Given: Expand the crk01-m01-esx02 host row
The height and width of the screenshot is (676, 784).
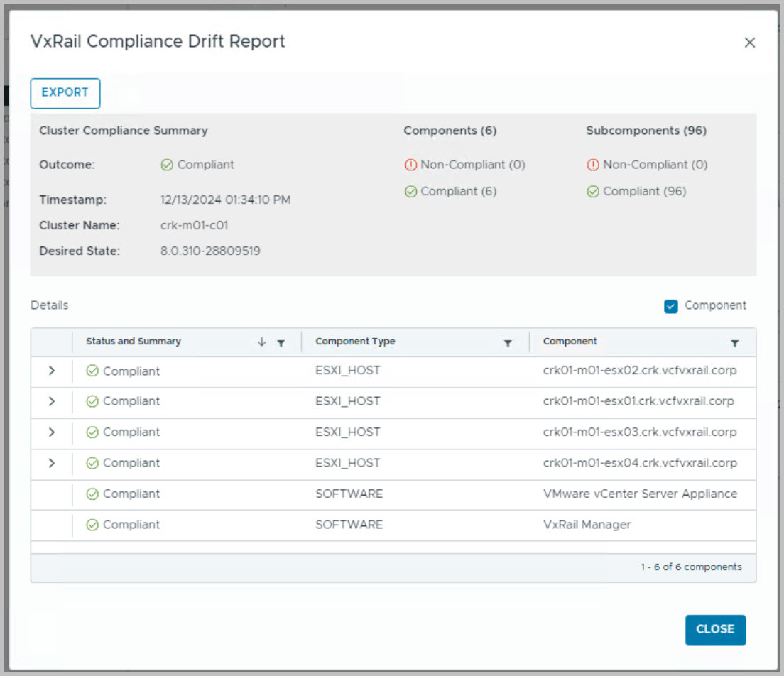Looking at the screenshot, I should pos(51,371).
